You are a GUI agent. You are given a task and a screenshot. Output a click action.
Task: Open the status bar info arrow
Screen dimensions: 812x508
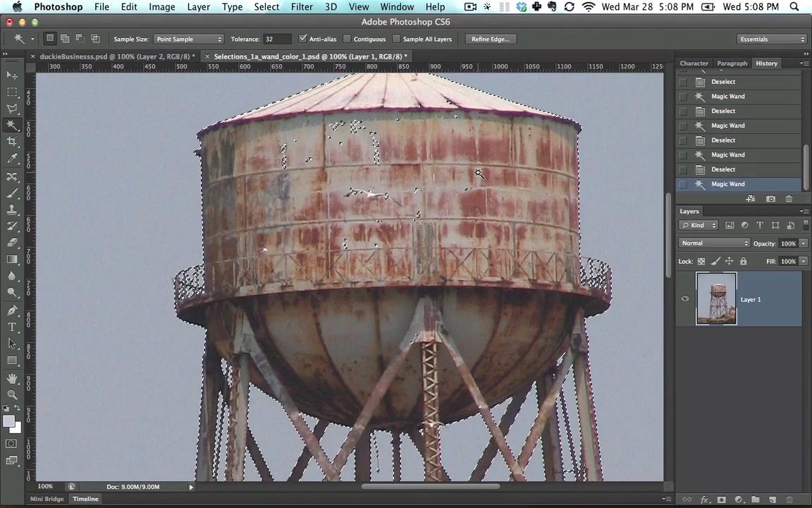point(191,487)
